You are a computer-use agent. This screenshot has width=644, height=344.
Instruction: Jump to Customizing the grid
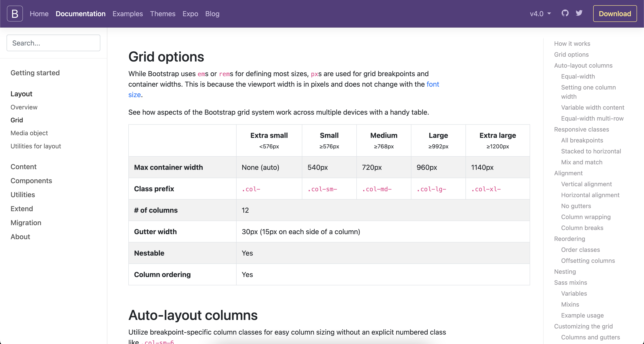pyautogui.click(x=583, y=326)
